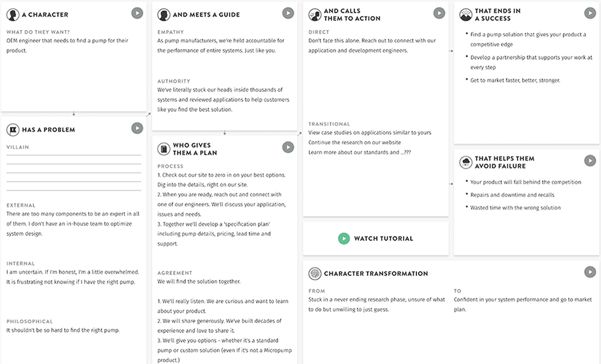Click the Philosophical problem text field
This screenshot has width=601, height=364.
63,330
